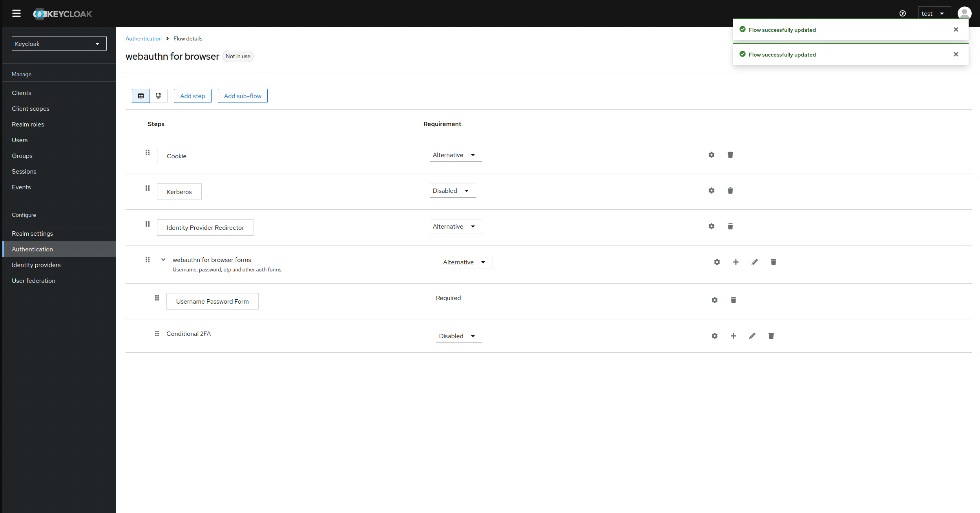The width and height of the screenshot is (980, 513).
Task: Go to Realm settings menu item
Action: (32, 233)
